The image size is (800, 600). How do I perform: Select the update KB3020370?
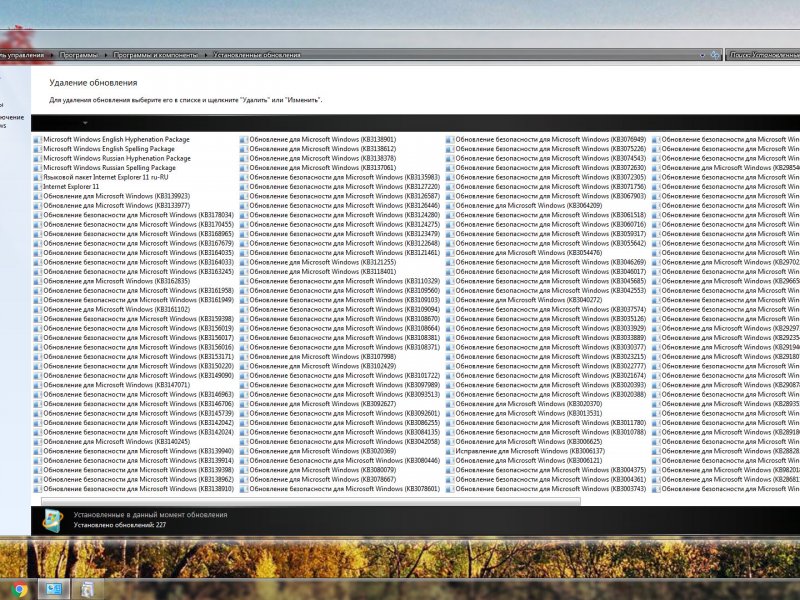(529, 404)
